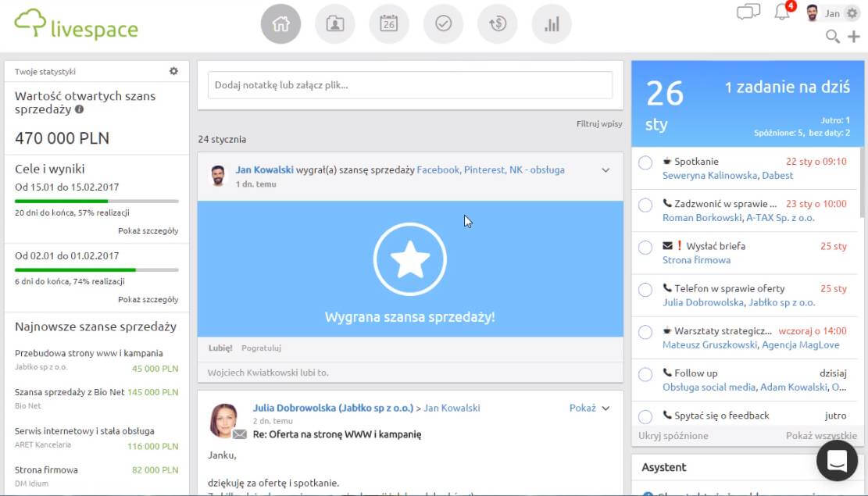Click Pokaż wszystkie in the tasks panel
This screenshot has height=496, width=868.
(821, 436)
